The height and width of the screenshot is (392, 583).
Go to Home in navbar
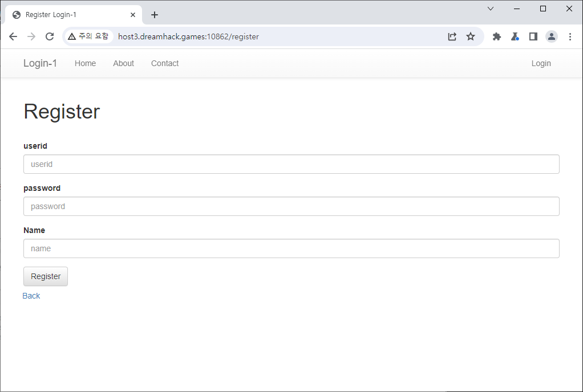point(85,63)
